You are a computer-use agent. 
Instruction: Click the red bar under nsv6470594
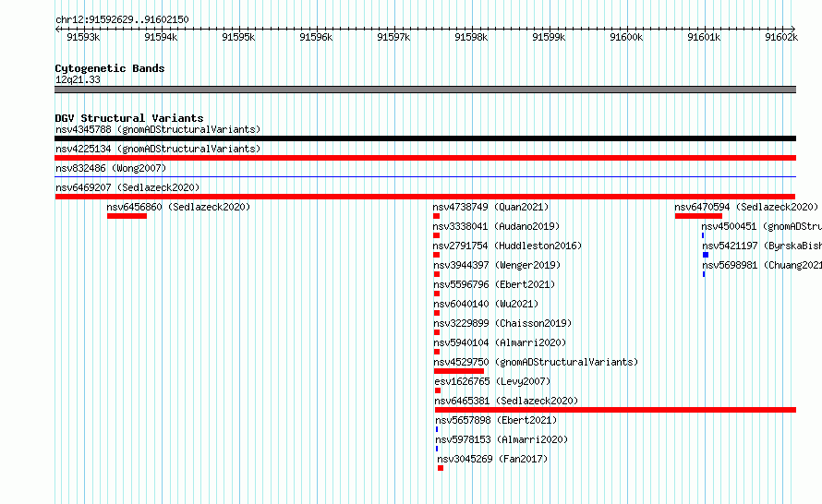(x=698, y=216)
